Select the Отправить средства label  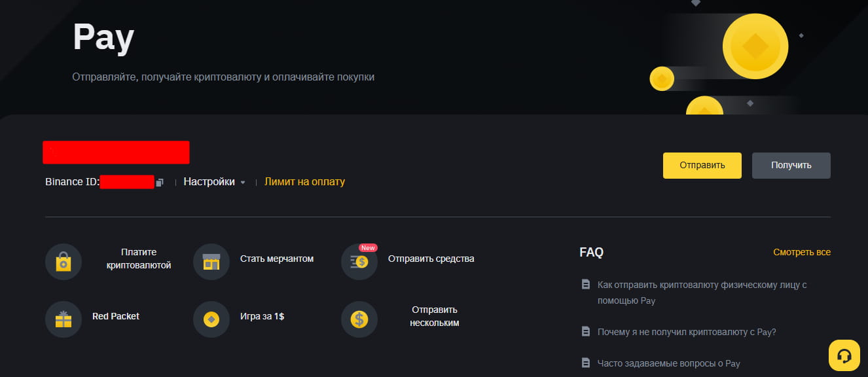[431, 259]
